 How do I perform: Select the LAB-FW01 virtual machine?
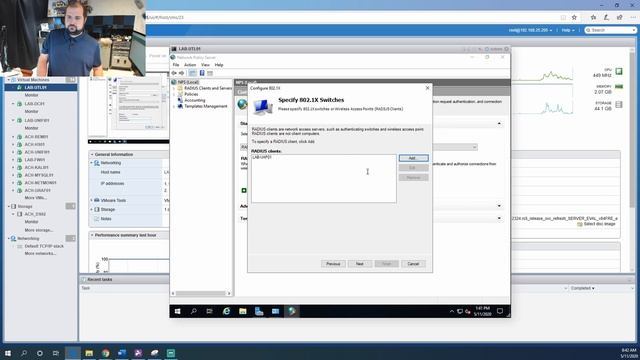pos(34,160)
